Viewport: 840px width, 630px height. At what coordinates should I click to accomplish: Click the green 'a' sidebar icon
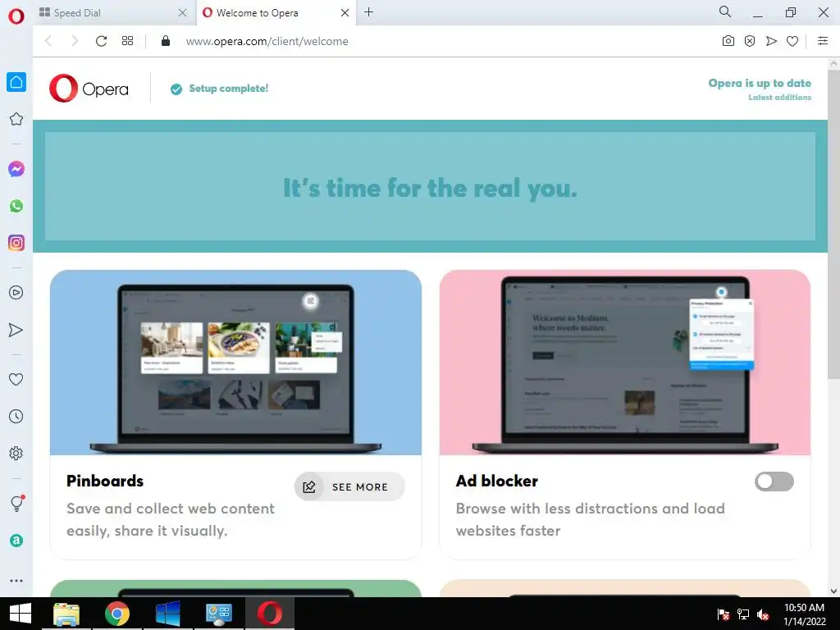[16, 541]
